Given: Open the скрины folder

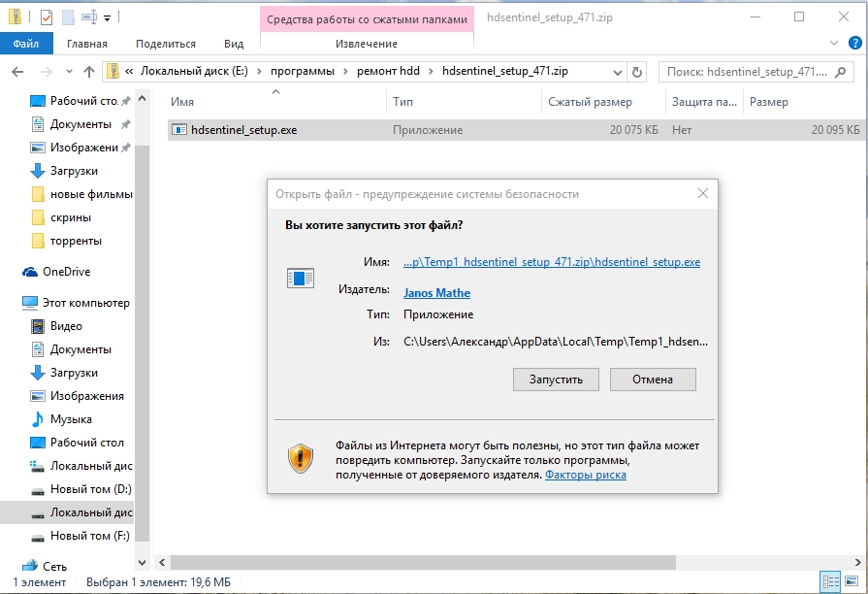Looking at the screenshot, I should click(x=70, y=217).
